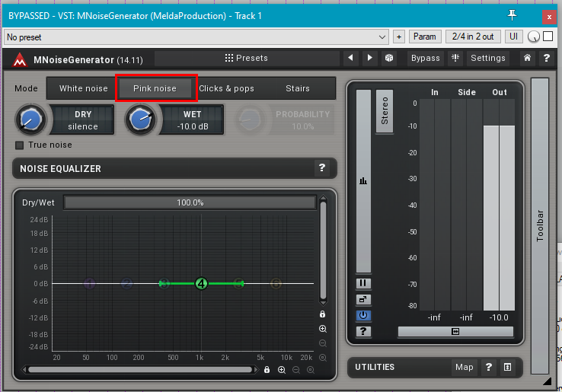Pin the plugin window on top
562x392 pixels.
tap(513, 14)
